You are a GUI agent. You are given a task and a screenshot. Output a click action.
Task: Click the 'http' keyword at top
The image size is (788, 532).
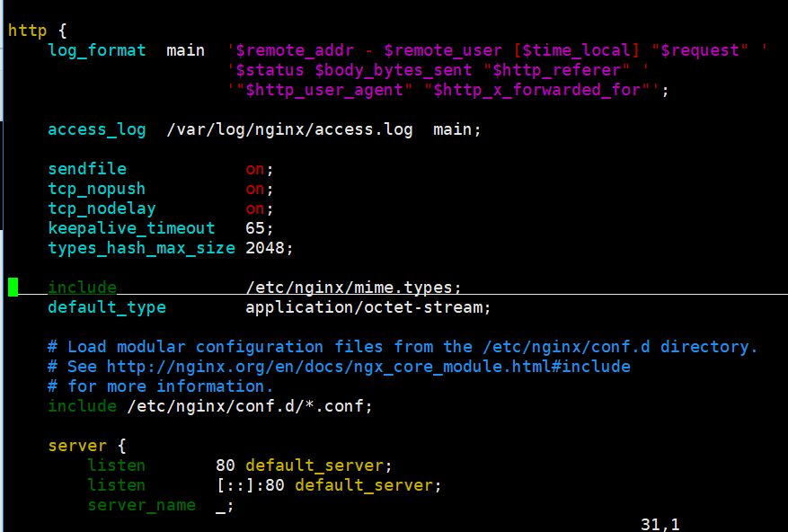tap(27, 30)
